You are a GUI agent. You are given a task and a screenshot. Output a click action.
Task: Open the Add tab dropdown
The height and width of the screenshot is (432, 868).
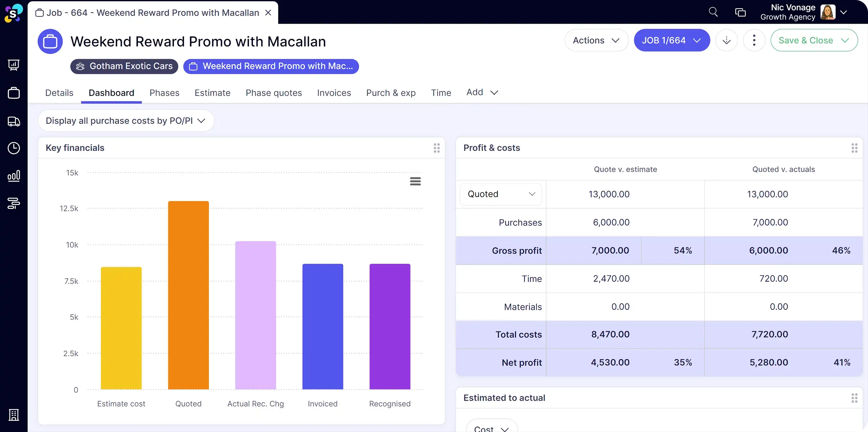pyautogui.click(x=482, y=92)
